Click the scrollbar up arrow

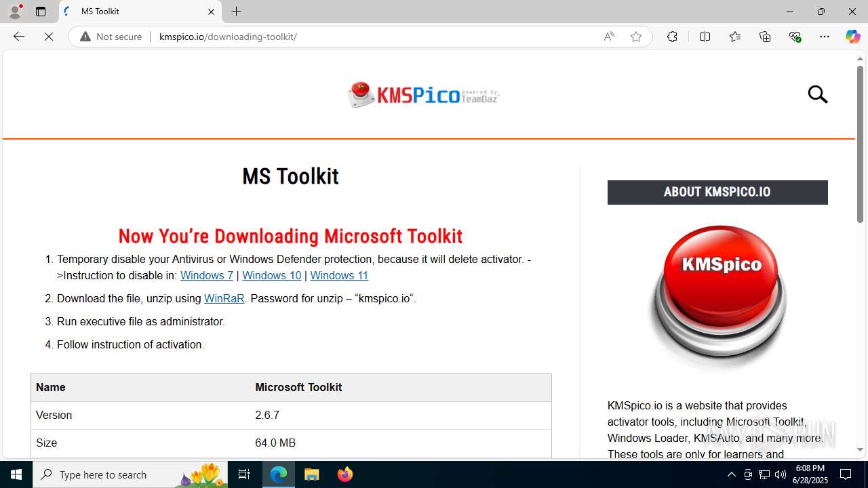pyautogui.click(x=860, y=58)
